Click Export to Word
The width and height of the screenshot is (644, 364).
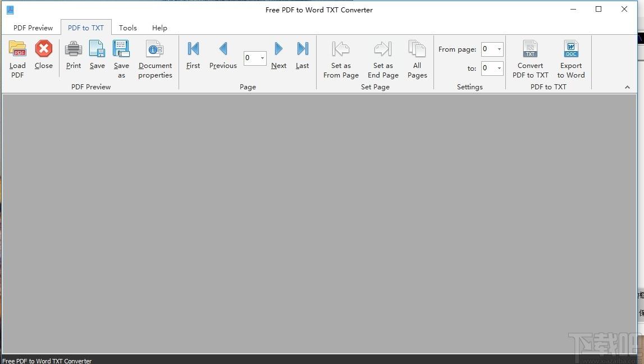click(571, 59)
